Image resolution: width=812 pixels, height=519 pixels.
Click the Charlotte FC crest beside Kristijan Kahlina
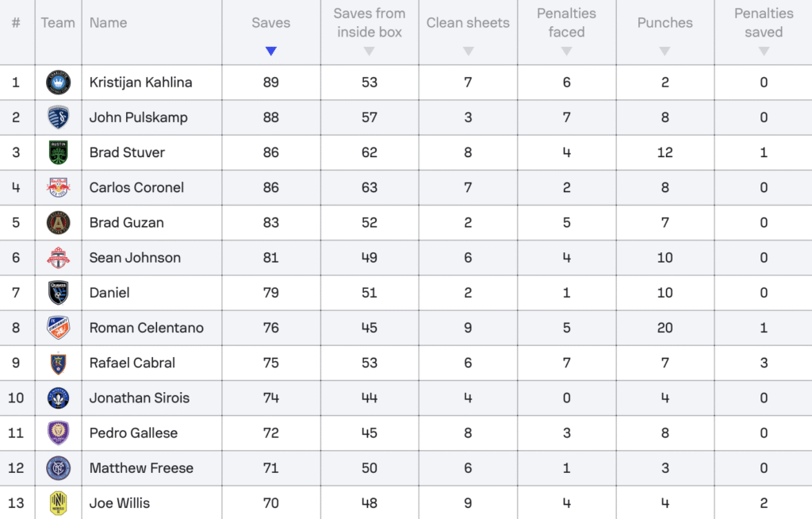pos(58,83)
